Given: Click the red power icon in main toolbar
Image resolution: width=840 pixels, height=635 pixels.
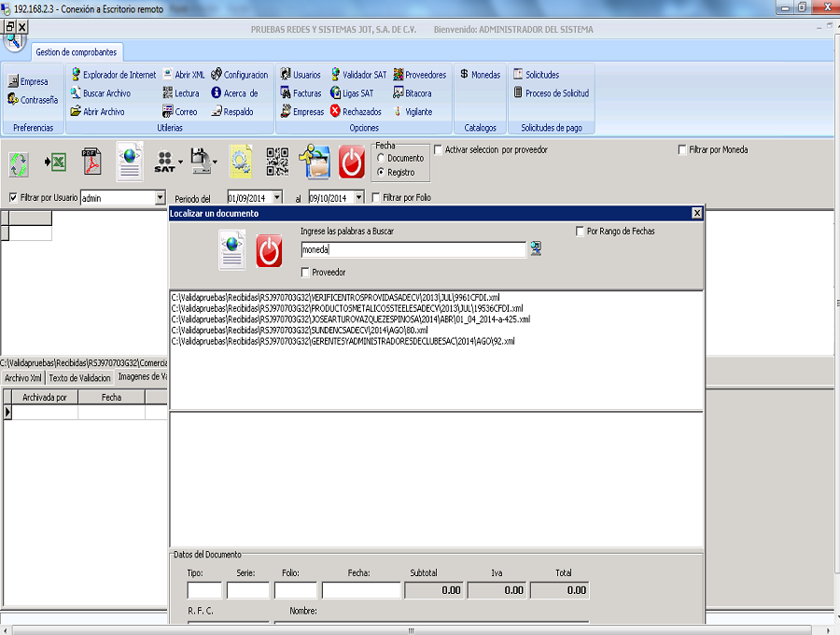Looking at the screenshot, I should point(351,162).
